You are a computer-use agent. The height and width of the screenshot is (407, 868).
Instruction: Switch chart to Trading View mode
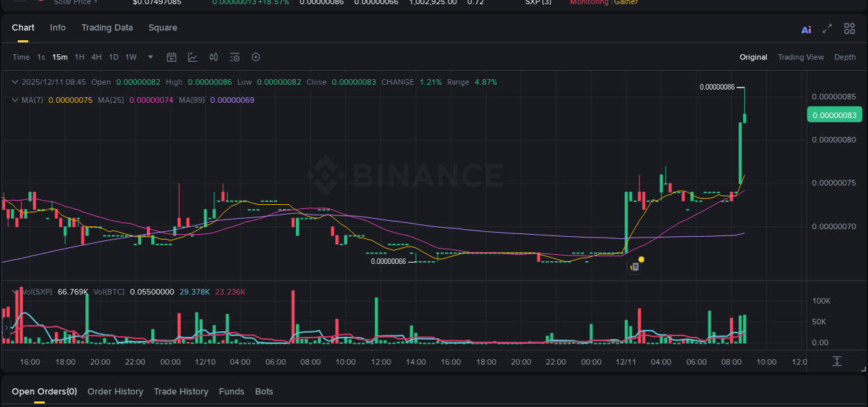click(801, 57)
